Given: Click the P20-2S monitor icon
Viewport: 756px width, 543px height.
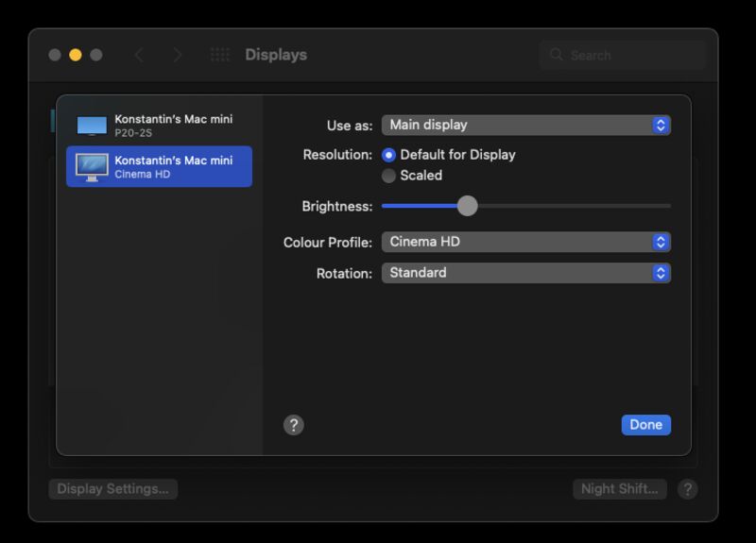Looking at the screenshot, I should [x=92, y=126].
